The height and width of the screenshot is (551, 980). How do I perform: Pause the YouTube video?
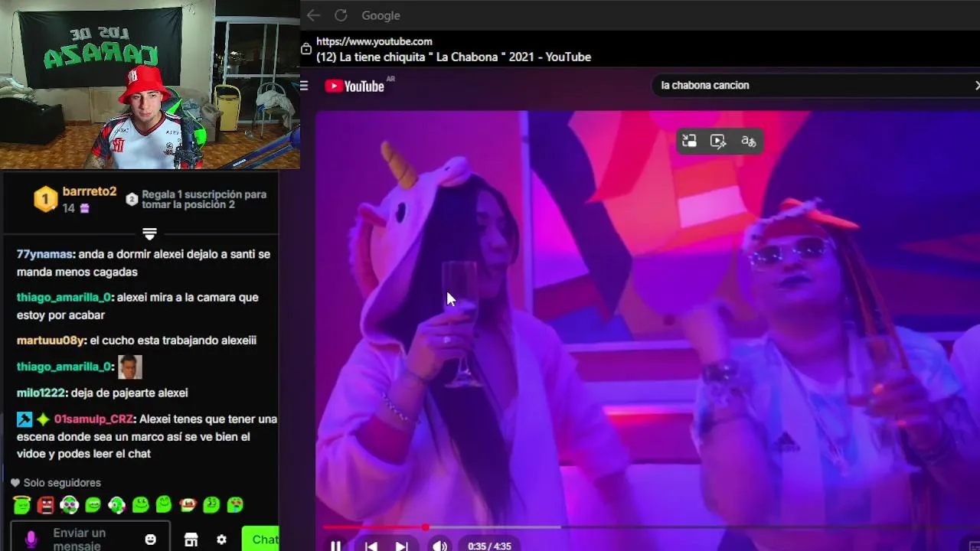pyautogui.click(x=335, y=546)
